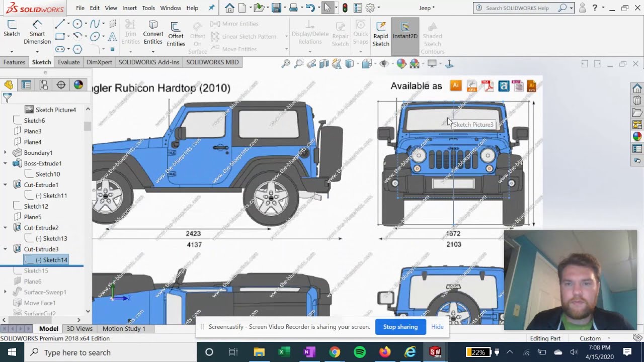Click the Stop sharing button
This screenshot has width=644, height=362.
pos(400,327)
